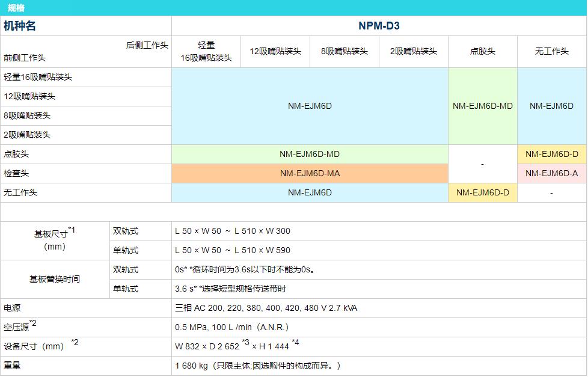Click the 无工作头 column header
Image resolution: width=588 pixels, height=377 pixels.
(x=551, y=51)
